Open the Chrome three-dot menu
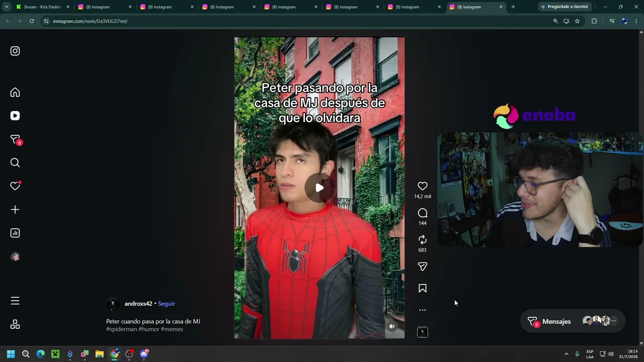The height and width of the screenshot is (362, 644). (x=636, y=21)
